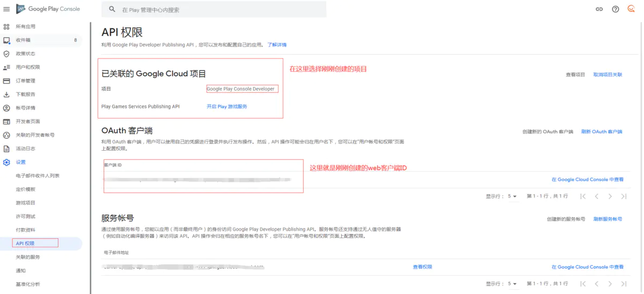
Task: Go to previous page in OAuth table
Action: [x=596, y=196]
